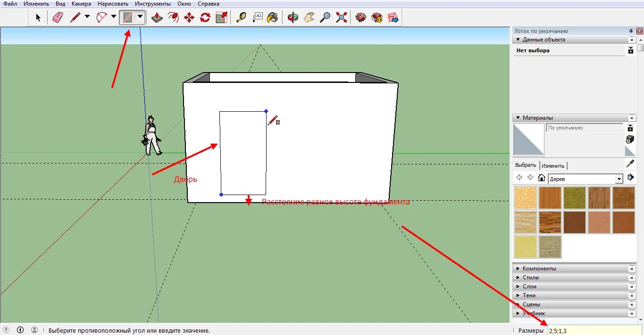Open the Камера menu
The width and height of the screenshot is (644, 335).
pos(82,4)
